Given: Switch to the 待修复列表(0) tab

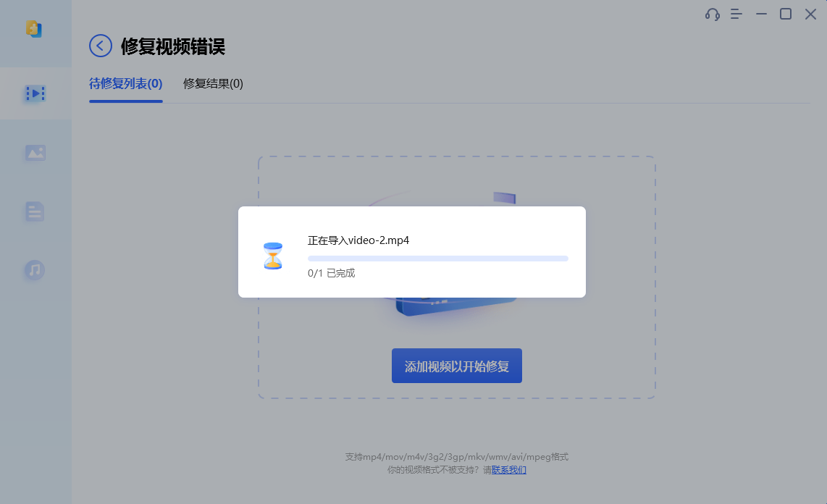Looking at the screenshot, I should click(125, 84).
